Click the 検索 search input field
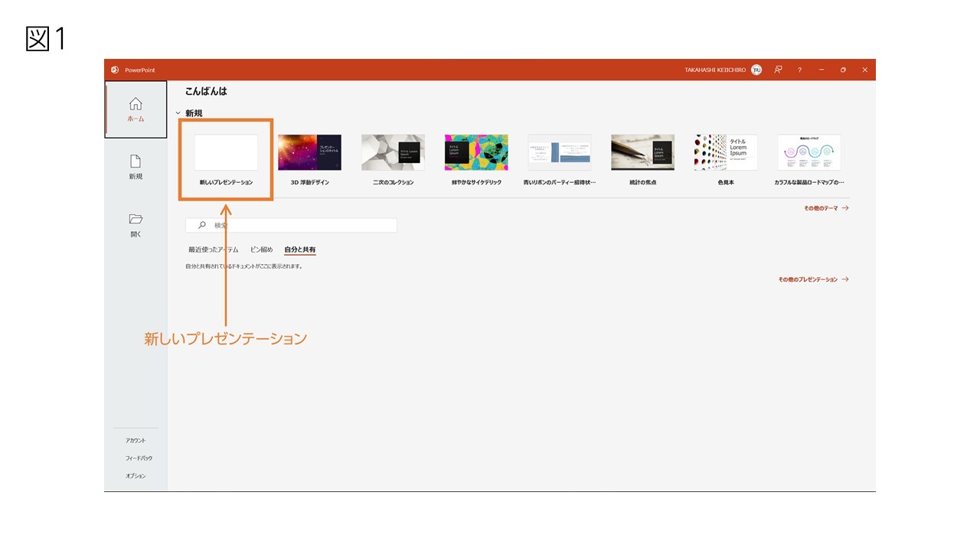The image size is (980, 551). click(x=292, y=225)
